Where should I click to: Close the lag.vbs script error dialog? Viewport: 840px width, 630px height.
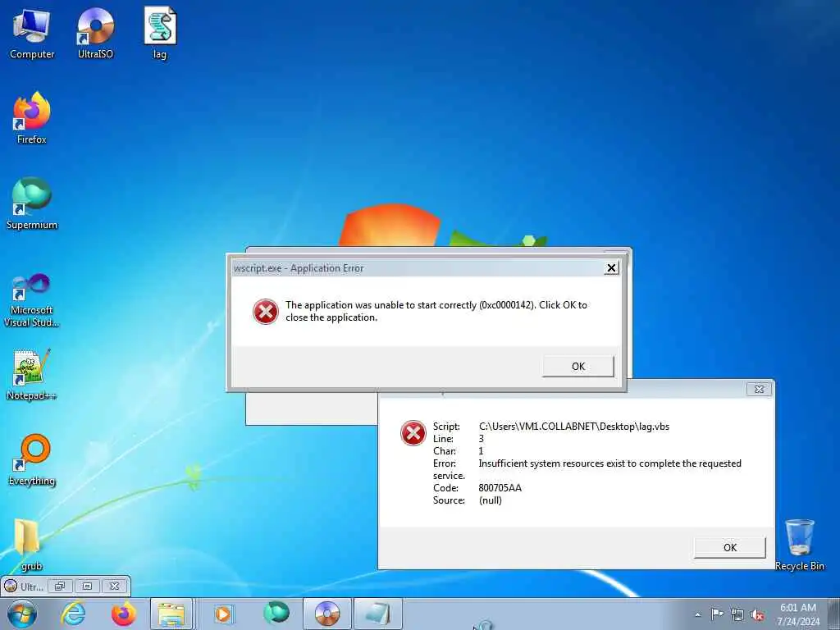(x=759, y=390)
